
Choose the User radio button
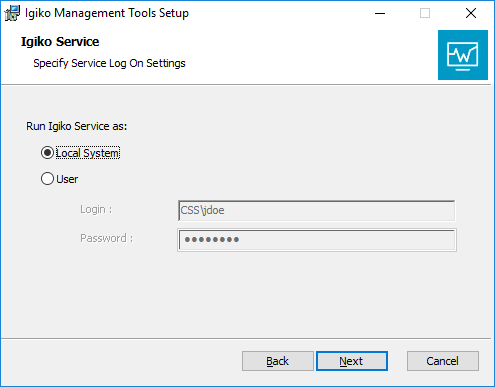click(47, 178)
